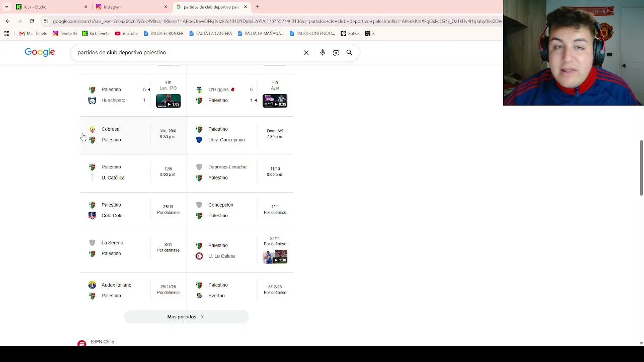Click the Deportes Limache placeholder crest
Viewport: 644px width, 362px height.
pyautogui.click(x=199, y=167)
